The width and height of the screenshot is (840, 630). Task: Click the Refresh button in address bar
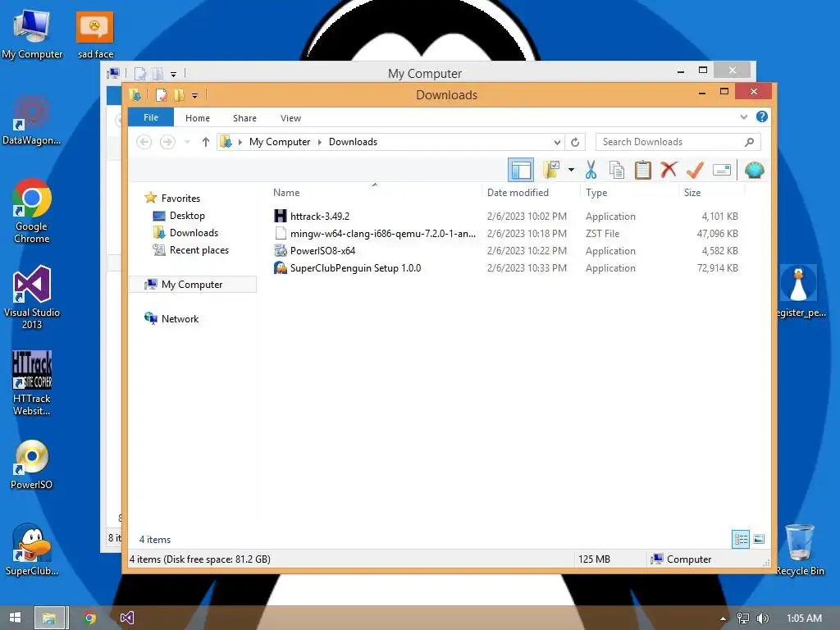tap(575, 142)
